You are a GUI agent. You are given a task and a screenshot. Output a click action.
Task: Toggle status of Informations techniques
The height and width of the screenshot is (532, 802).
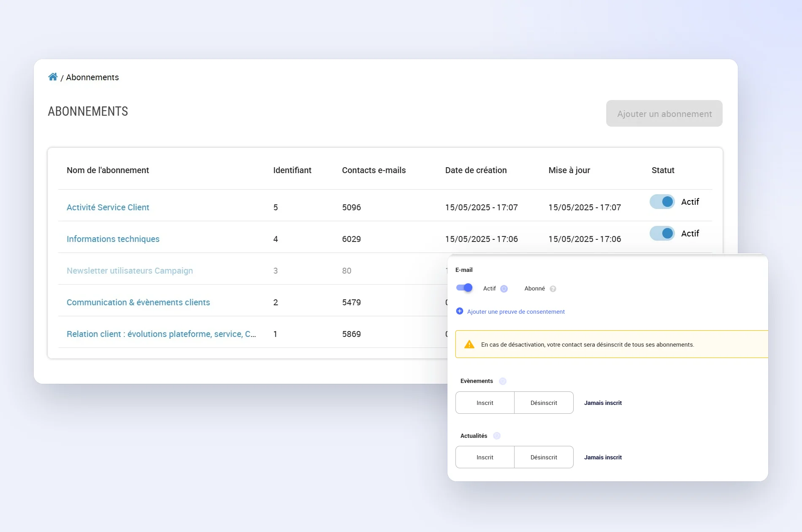tap(662, 233)
